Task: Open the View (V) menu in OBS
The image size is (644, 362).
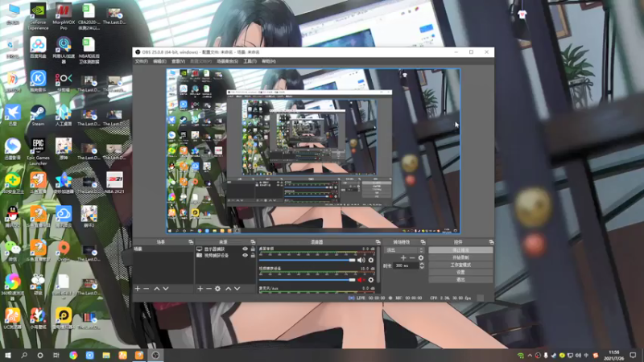Action: (178, 61)
